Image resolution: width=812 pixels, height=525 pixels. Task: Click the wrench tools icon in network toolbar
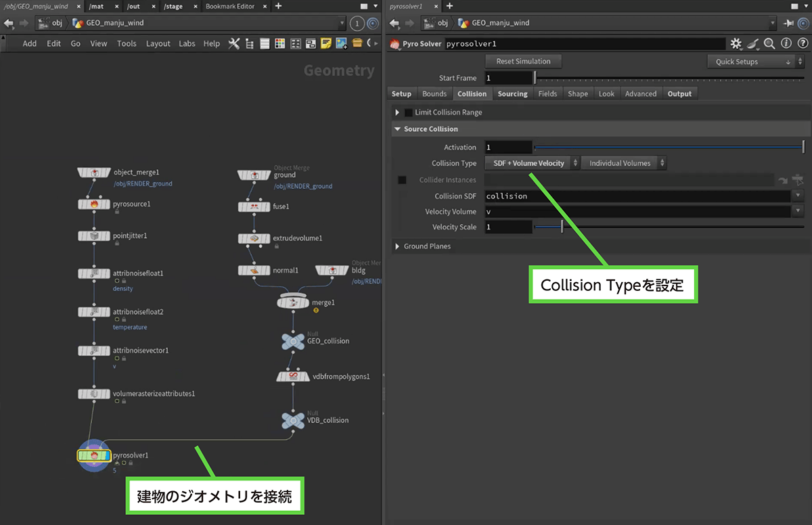[x=234, y=44]
